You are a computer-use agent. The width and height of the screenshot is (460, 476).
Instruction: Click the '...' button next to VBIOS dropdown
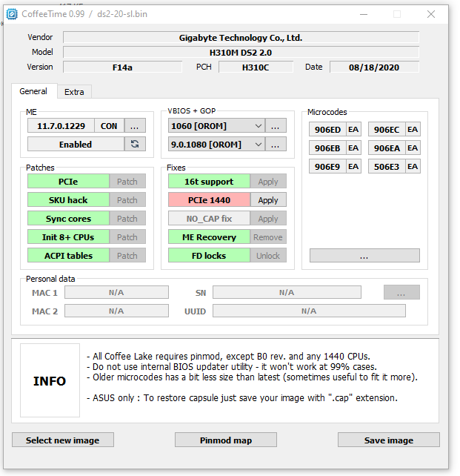[276, 126]
